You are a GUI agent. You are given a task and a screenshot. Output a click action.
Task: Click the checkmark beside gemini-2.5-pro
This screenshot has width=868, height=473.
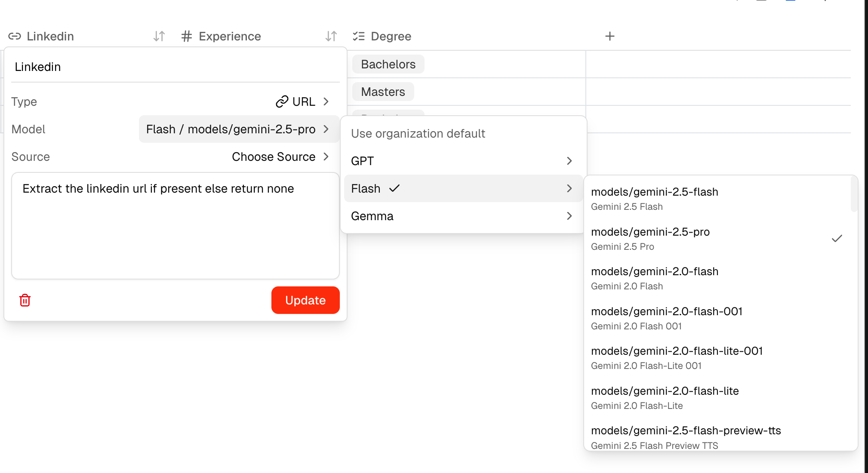click(837, 238)
